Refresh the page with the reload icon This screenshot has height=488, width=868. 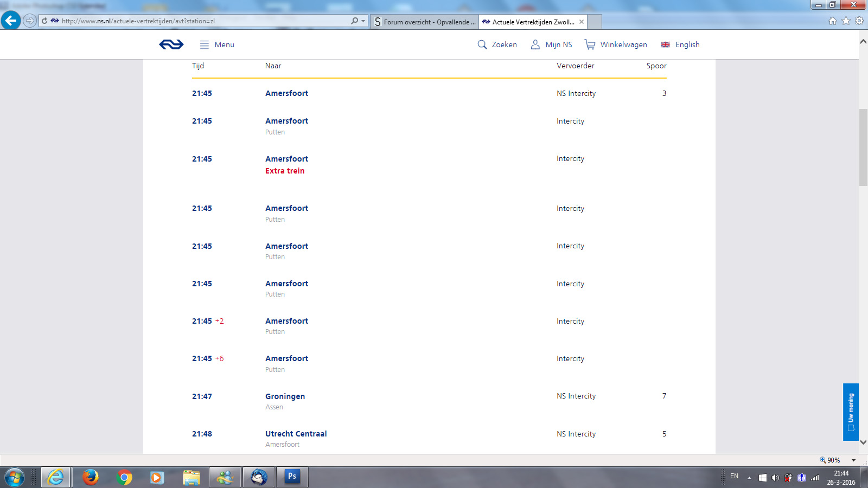pos(44,21)
